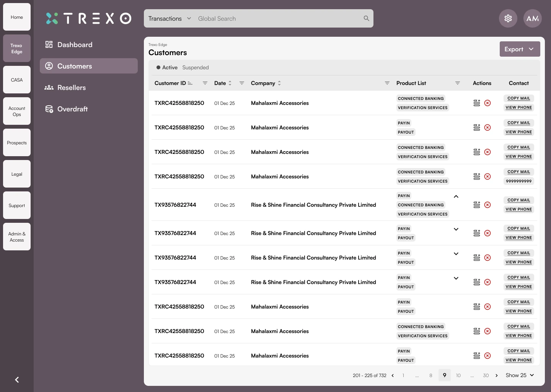Open the Legal module
Image resolution: width=551 pixels, height=392 pixels.
[x=17, y=174]
